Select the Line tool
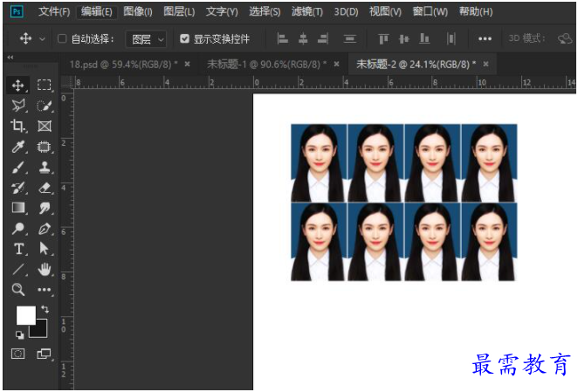578x392 pixels. click(x=17, y=269)
